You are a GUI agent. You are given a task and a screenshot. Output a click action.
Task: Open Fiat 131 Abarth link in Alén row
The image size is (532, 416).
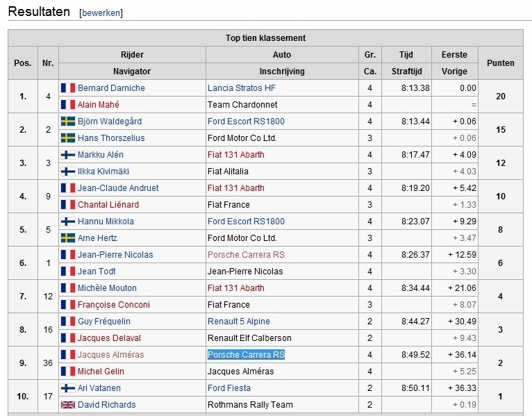[x=236, y=154]
